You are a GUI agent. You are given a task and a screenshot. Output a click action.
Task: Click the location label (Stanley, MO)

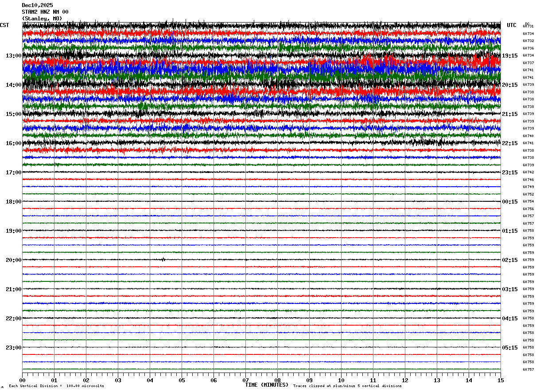[x=42, y=19]
